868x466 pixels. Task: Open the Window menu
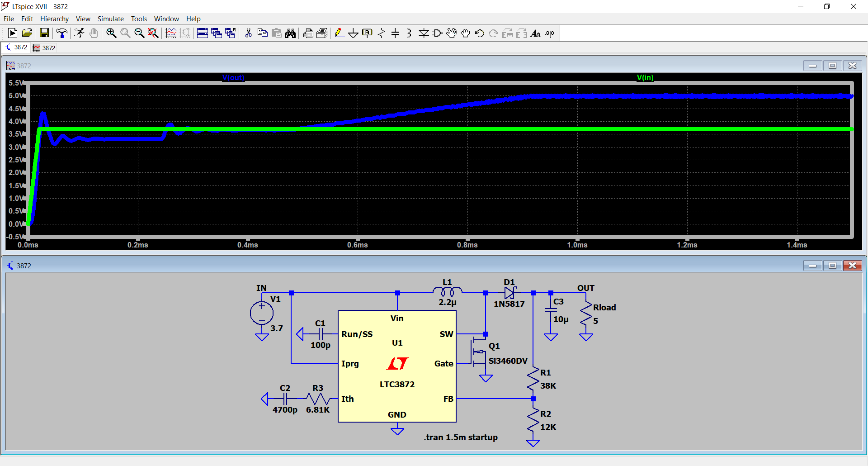pos(166,19)
